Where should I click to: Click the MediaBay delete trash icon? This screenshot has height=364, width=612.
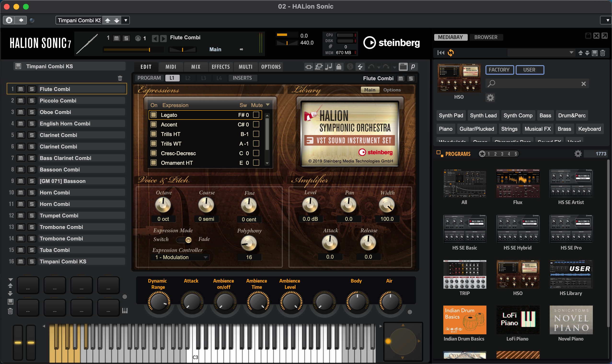coord(603,53)
